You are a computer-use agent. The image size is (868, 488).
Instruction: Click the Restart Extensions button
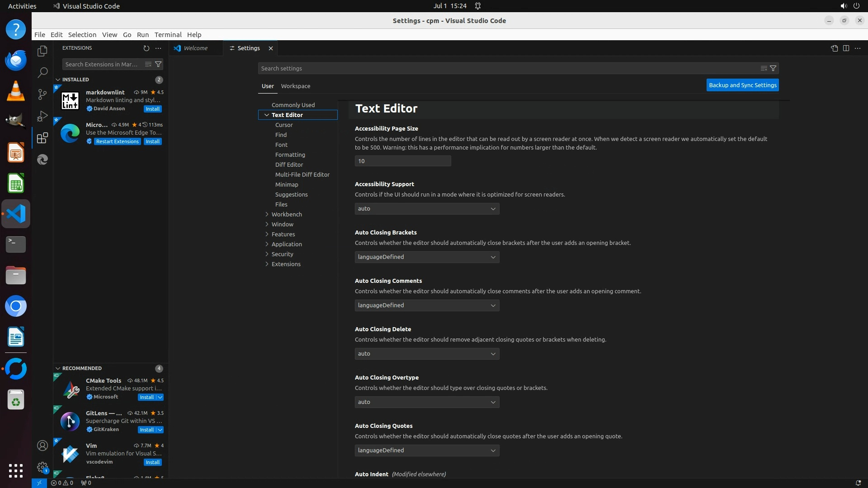[117, 141]
